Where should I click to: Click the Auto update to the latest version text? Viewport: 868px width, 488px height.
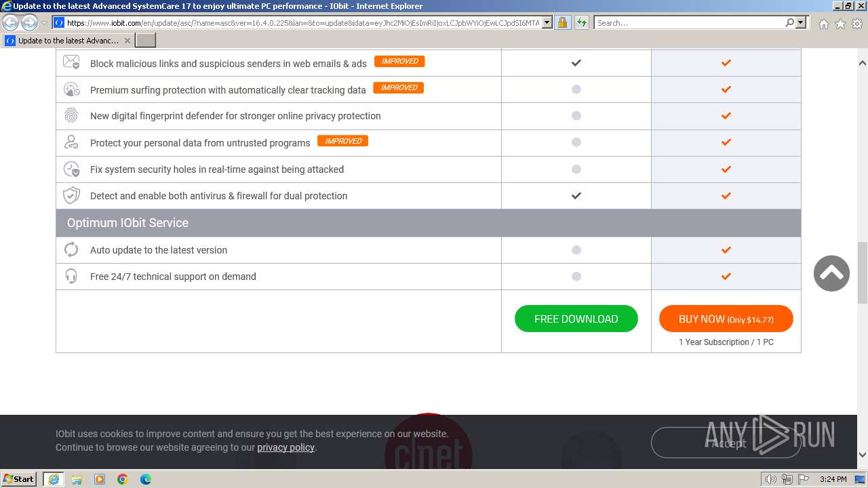point(159,250)
